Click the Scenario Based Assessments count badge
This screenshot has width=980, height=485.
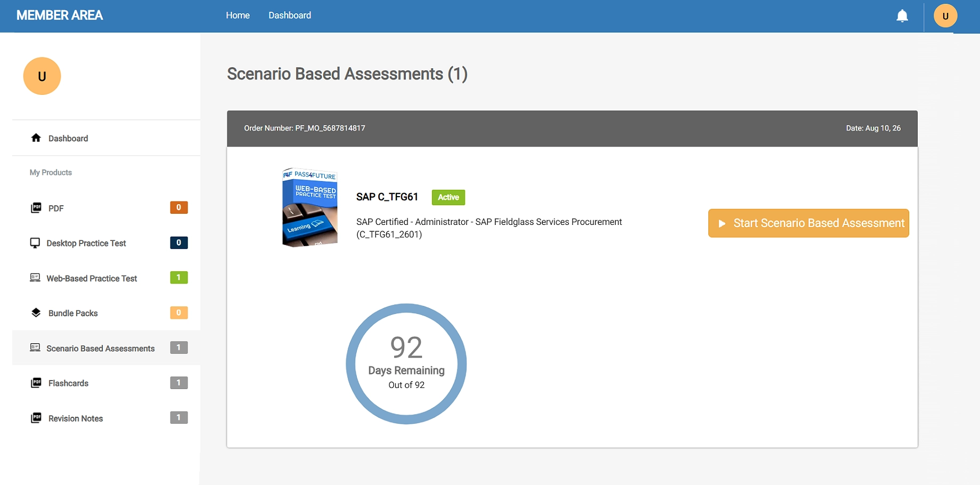pyautogui.click(x=179, y=347)
